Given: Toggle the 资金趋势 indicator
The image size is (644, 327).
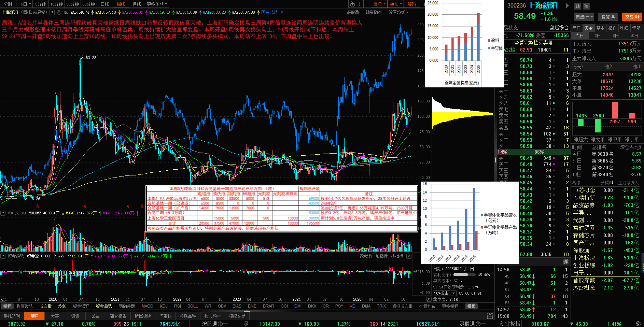Looking at the screenshot, I should click(104, 306).
